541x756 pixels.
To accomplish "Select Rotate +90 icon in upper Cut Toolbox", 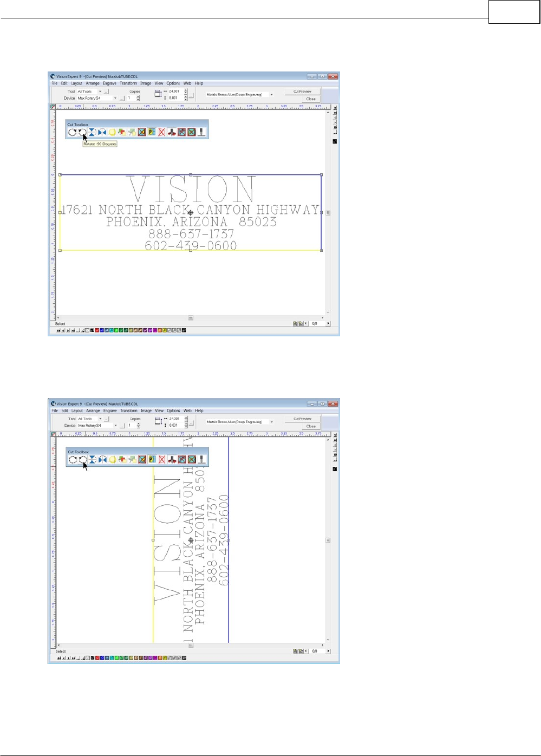I will 72,132.
